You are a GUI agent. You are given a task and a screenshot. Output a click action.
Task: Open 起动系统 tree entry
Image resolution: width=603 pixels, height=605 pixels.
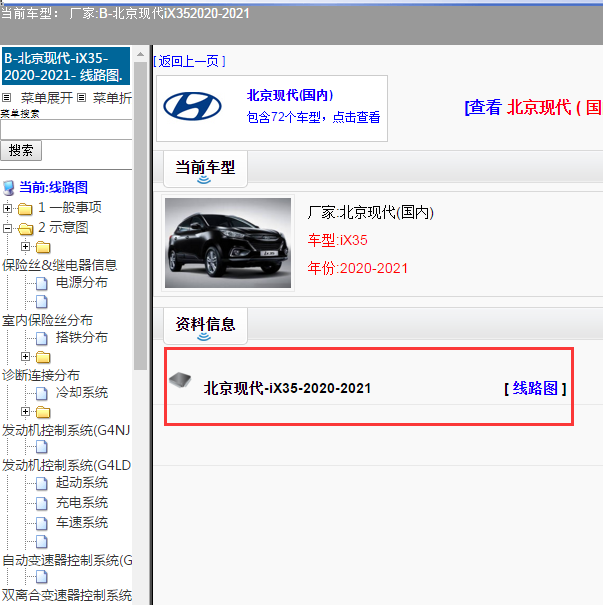point(82,483)
